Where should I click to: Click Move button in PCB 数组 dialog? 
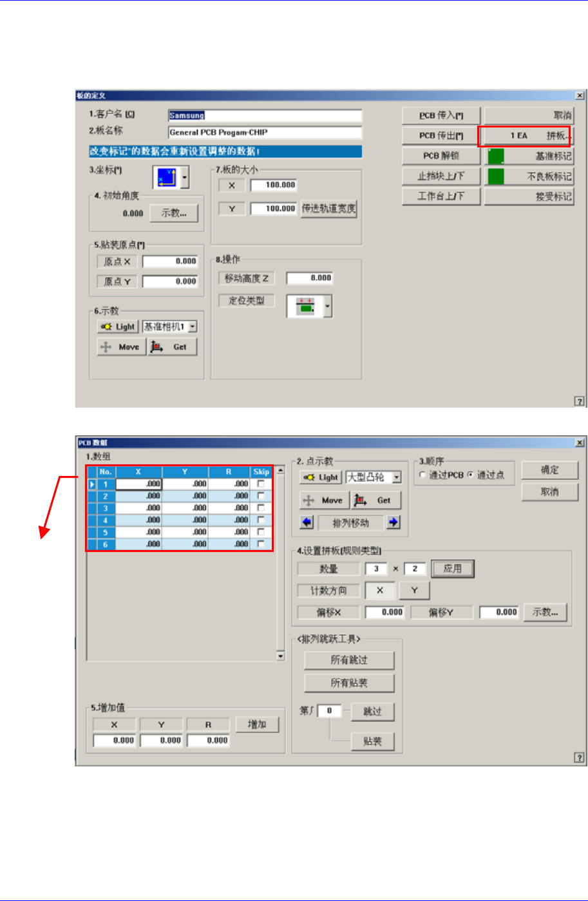tap(325, 500)
